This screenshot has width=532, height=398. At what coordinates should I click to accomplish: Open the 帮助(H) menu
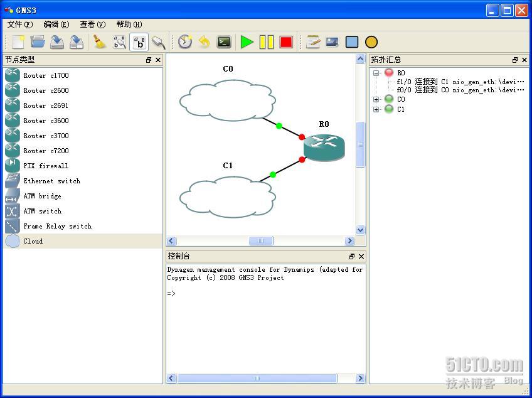coord(129,24)
